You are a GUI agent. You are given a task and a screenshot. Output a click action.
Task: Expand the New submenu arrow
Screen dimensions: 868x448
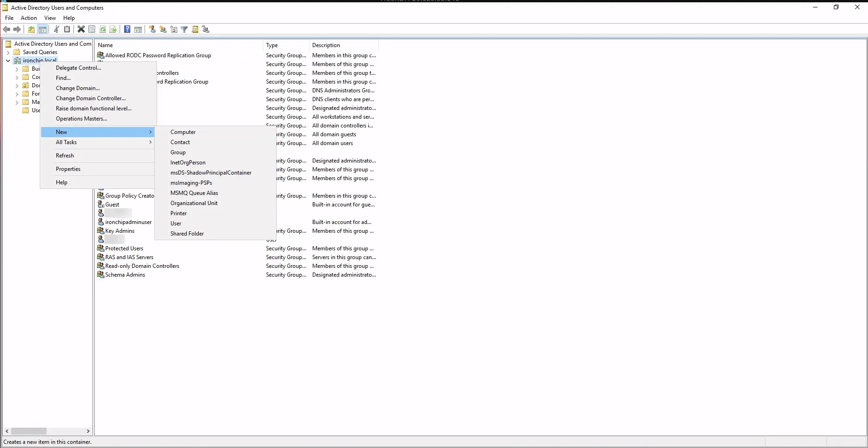pyautogui.click(x=150, y=132)
